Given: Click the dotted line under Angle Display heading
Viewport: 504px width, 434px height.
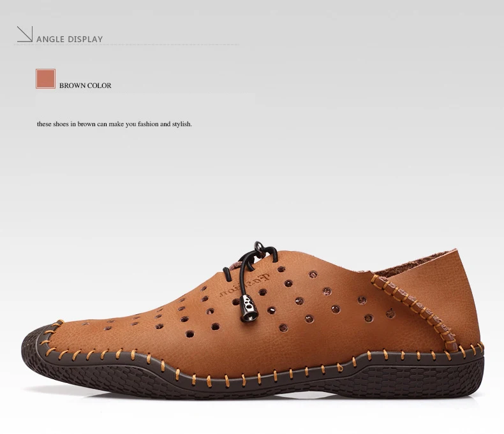Looking at the screenshot, I should [x=127, y=45].
